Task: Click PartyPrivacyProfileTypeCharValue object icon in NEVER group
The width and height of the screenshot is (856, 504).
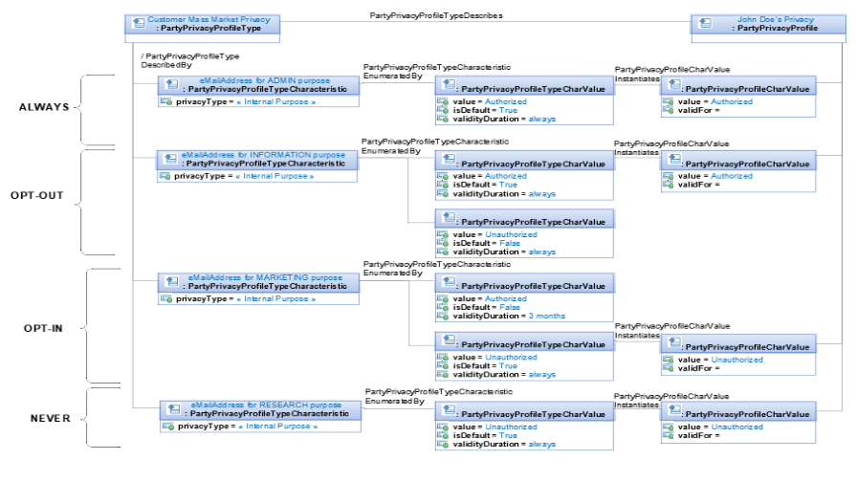Action: pyautogui.click(x=449, y=410)
